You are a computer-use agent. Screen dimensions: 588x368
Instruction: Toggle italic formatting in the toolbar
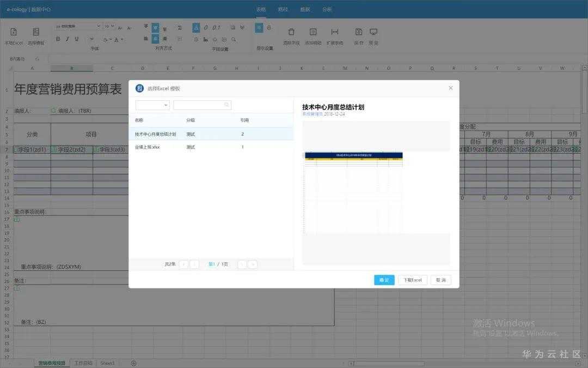coord(67,39)
